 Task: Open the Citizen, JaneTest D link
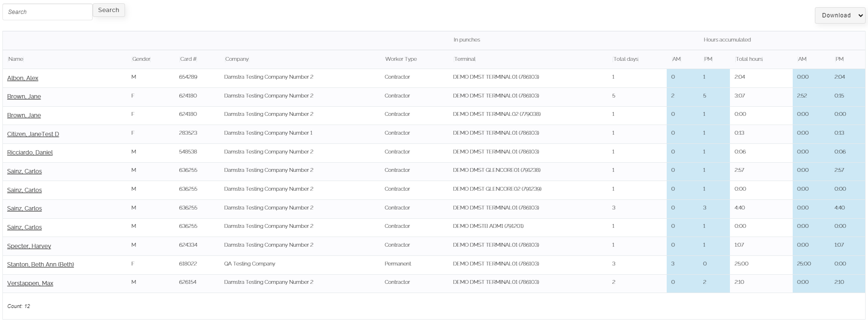[33, 134]
